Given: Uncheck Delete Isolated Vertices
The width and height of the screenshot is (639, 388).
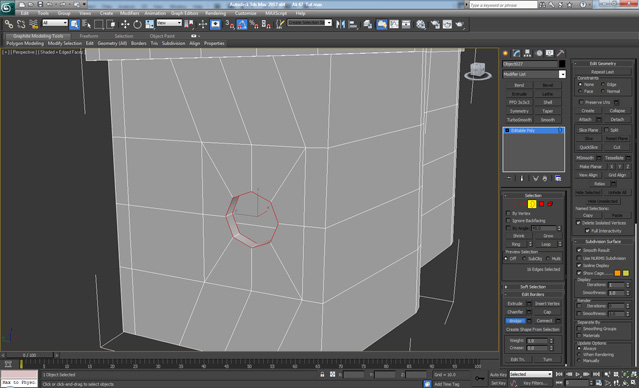Looking at the screenshot, I should coord(578,223).
